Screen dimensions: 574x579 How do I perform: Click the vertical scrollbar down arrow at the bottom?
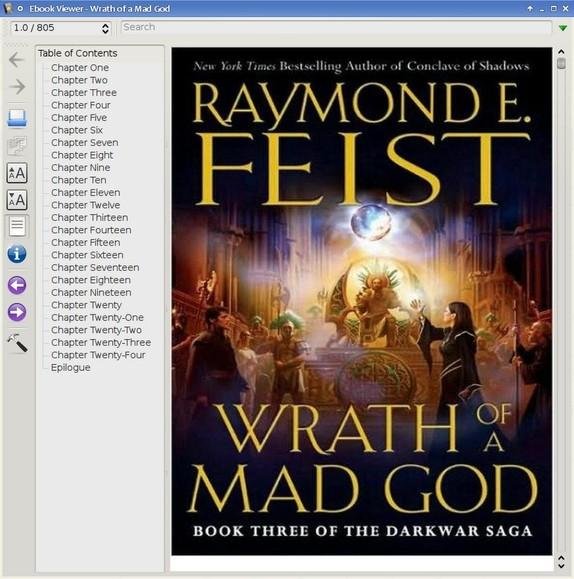point(561,566)
